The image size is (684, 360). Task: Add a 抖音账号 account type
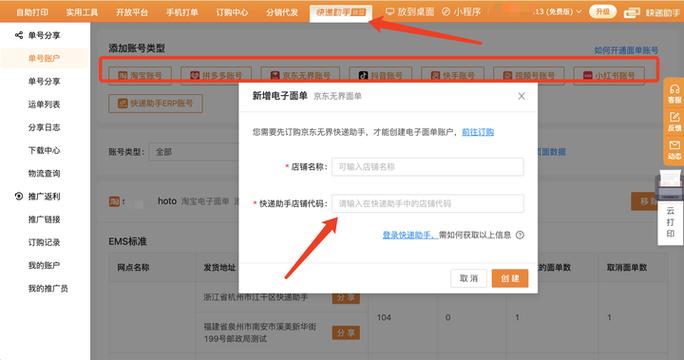tap(380, 75)
